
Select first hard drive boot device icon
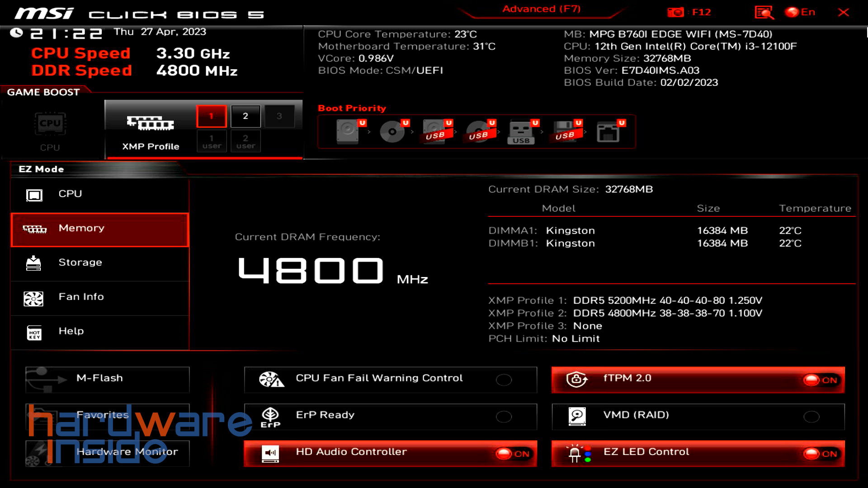click(348, 131)
